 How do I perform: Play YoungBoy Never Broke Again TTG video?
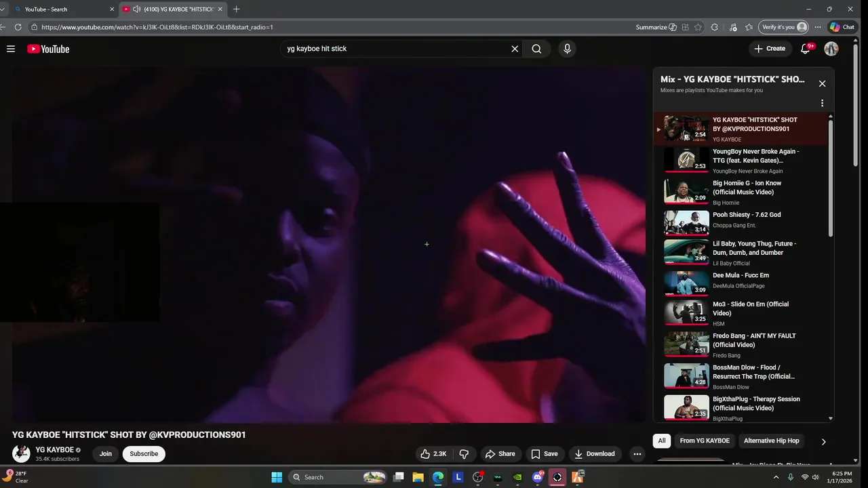pyautogui.click(x=741, y=161)
